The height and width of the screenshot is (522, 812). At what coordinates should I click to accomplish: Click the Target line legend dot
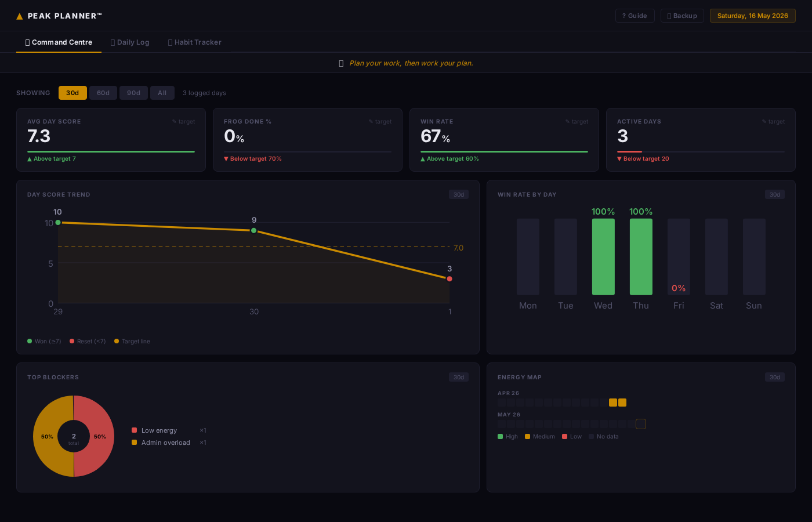pos(117,341)
